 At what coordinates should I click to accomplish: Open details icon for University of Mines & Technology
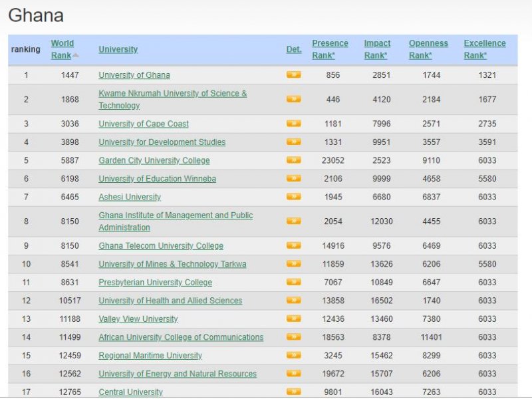[x=293, y=264]
